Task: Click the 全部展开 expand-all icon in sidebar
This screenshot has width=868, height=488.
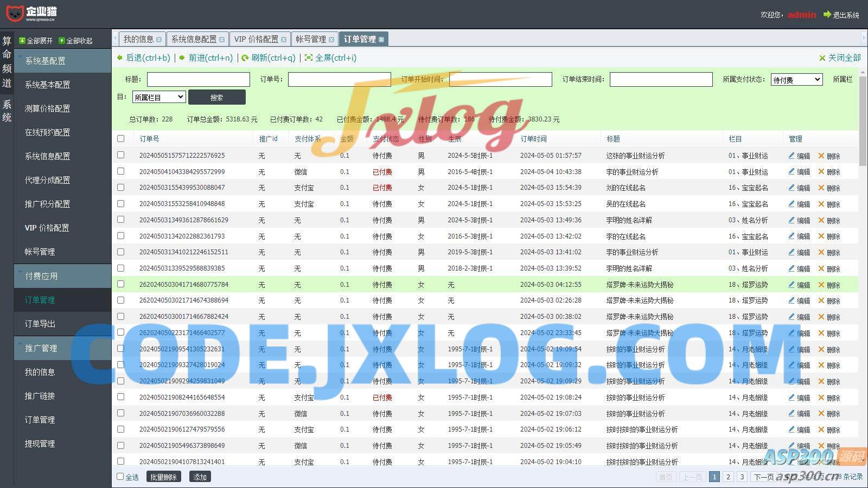Action: 22,41
